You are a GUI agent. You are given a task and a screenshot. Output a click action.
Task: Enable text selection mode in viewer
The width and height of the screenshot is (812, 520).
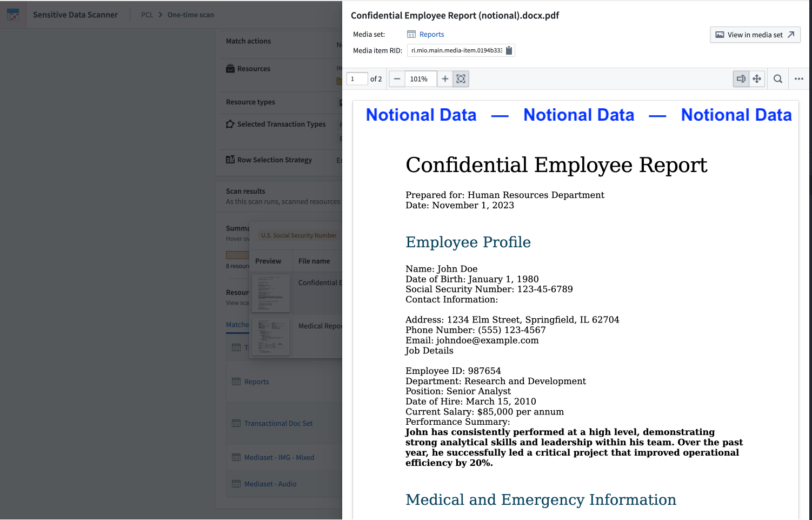pyautogui.click(x=741, y=79)
